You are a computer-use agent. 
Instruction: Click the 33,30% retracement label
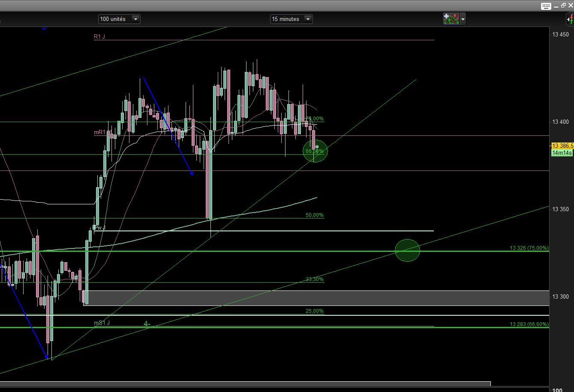coord(315,279)
